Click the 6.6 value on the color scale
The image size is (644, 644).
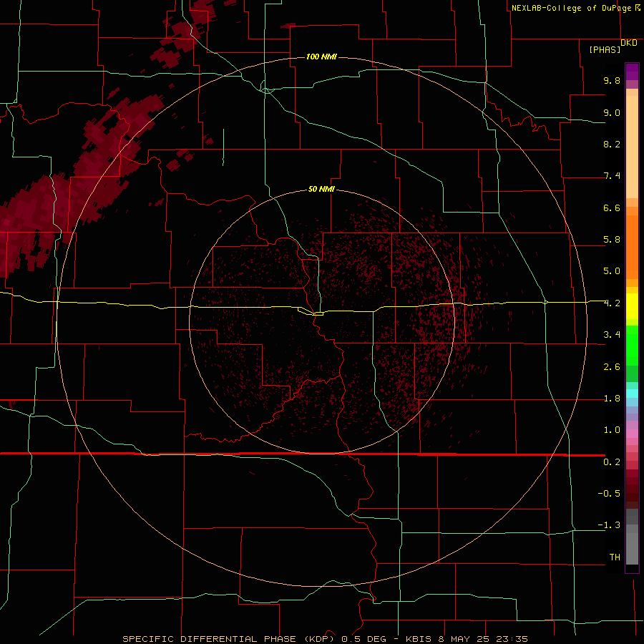tap(612, 208)
